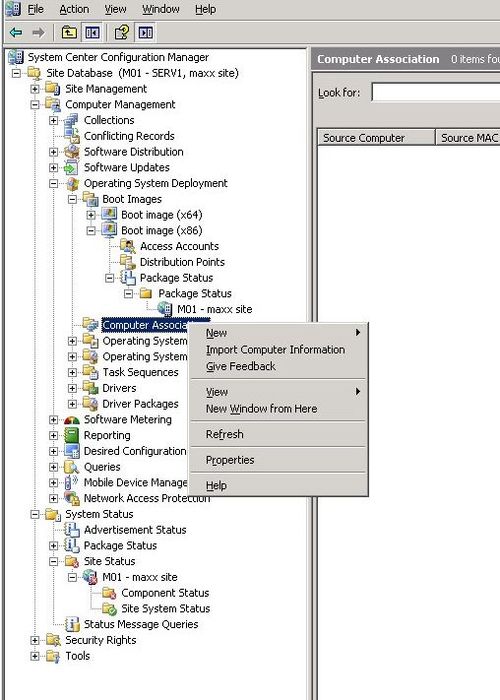Expand the Tools node

(35, 656)
